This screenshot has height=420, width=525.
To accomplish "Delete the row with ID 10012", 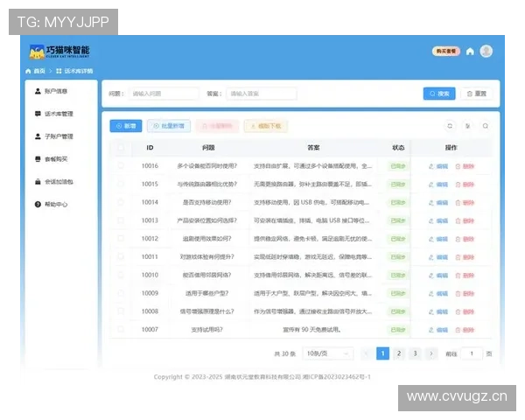I will pos(465,239).
